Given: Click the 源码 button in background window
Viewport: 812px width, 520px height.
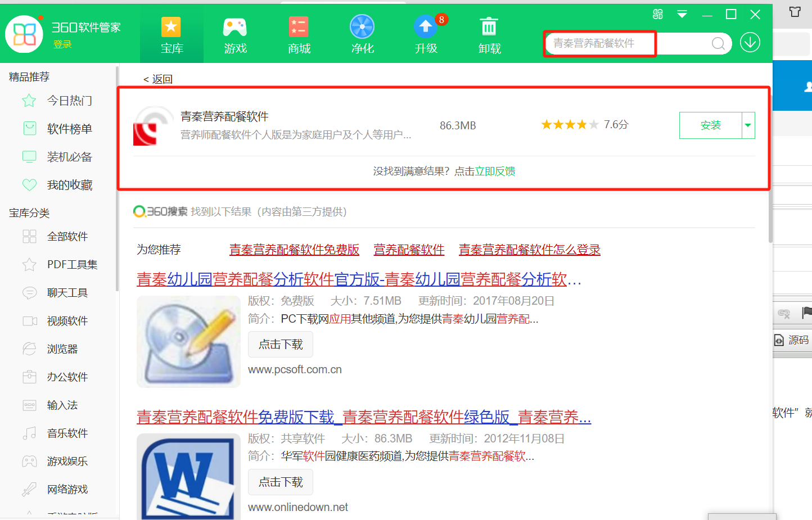Looking at the screenshot, I should pos(792,340).
